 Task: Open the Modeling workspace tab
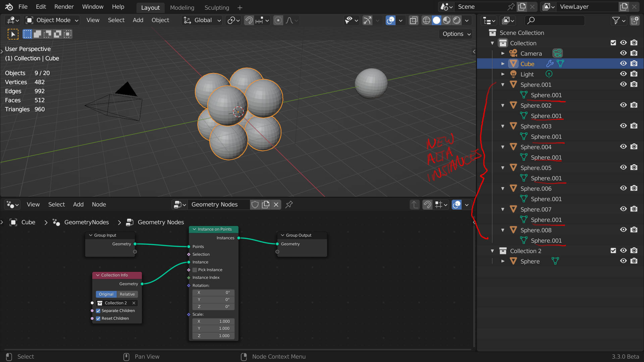click(182, 7)
